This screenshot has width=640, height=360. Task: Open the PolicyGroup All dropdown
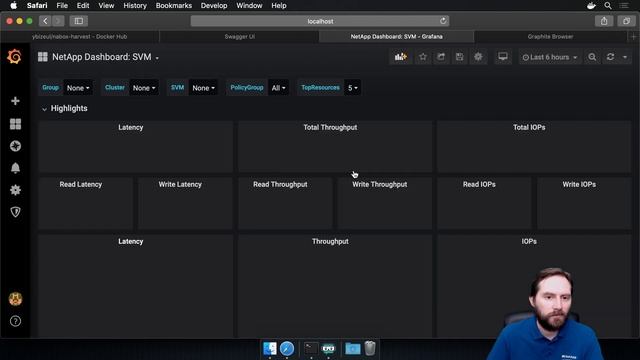(x=278, y=88)
